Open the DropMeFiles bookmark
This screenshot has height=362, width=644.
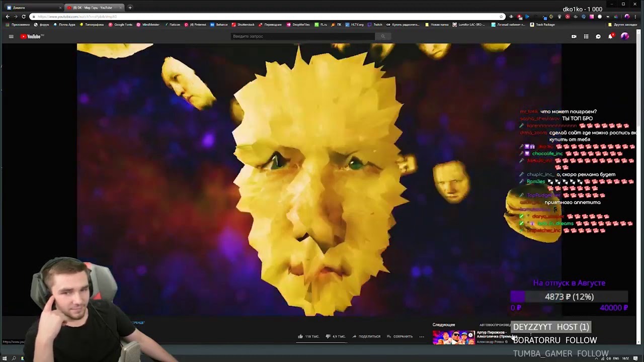pyautogui.click(x=298, y=24)
